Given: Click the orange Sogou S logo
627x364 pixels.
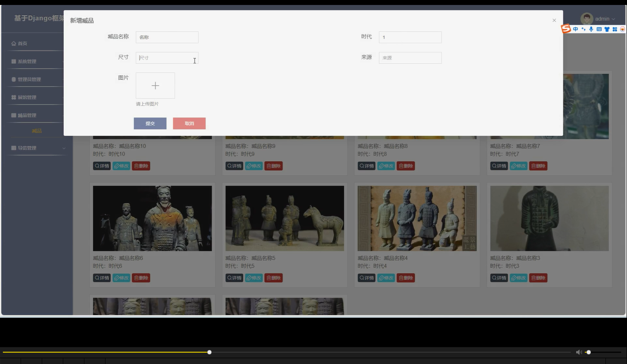Looking at the screenshot, I should point(566,29).
